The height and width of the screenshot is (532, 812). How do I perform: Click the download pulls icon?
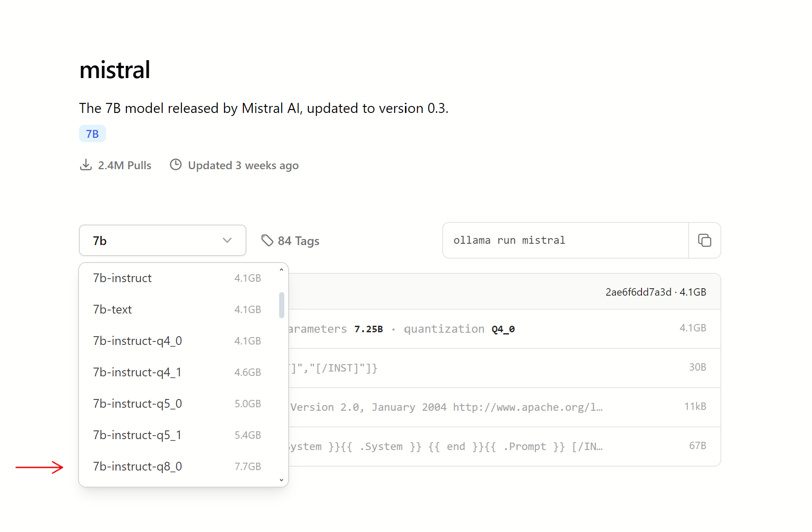(x=86, y=165)
